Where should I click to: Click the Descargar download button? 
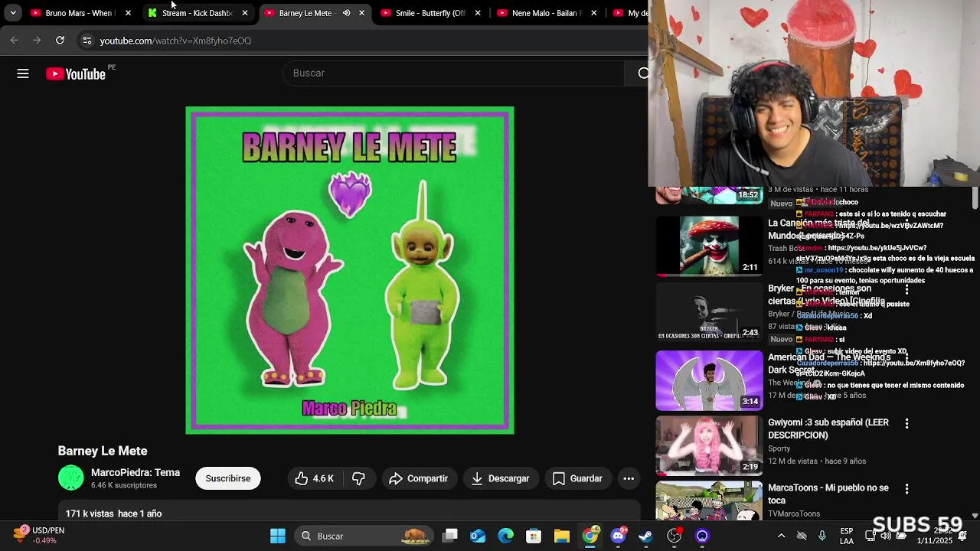500,478
